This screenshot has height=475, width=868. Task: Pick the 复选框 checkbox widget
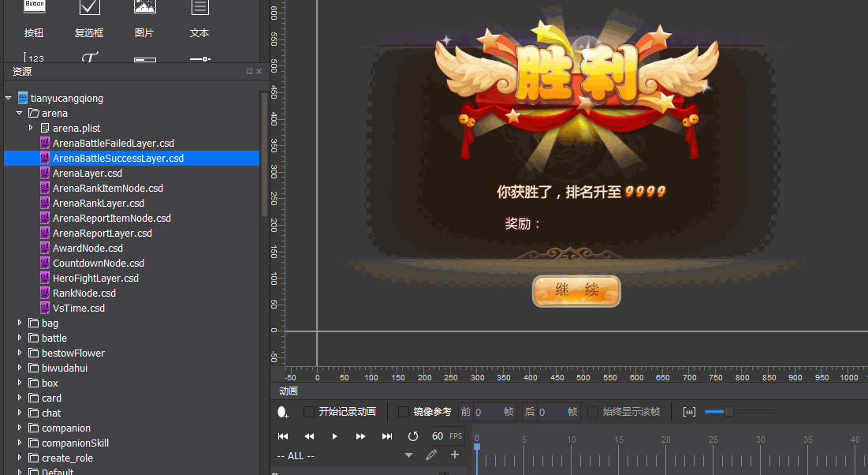tap(89, 9)
